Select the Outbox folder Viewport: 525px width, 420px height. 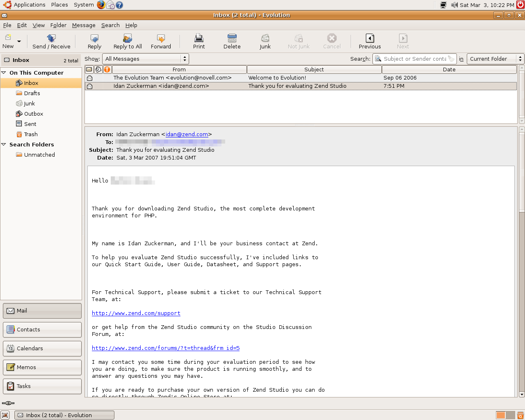click(x=41, y=114)
